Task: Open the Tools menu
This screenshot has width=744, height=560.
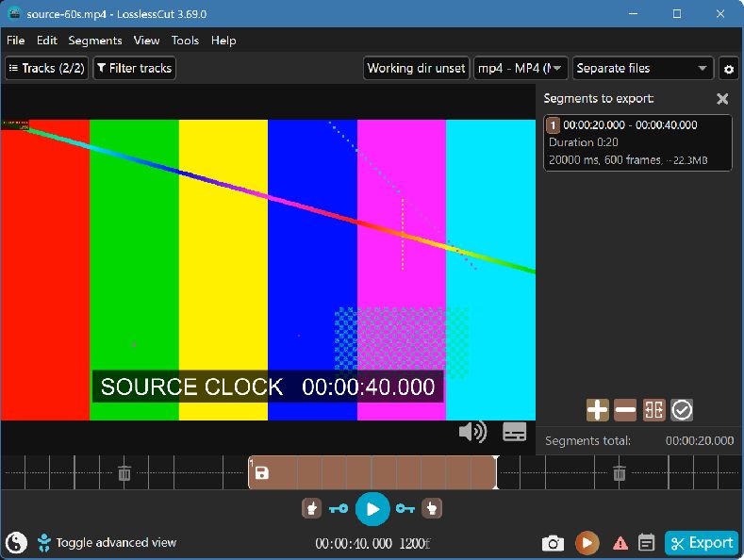Action: coord(185,41)
